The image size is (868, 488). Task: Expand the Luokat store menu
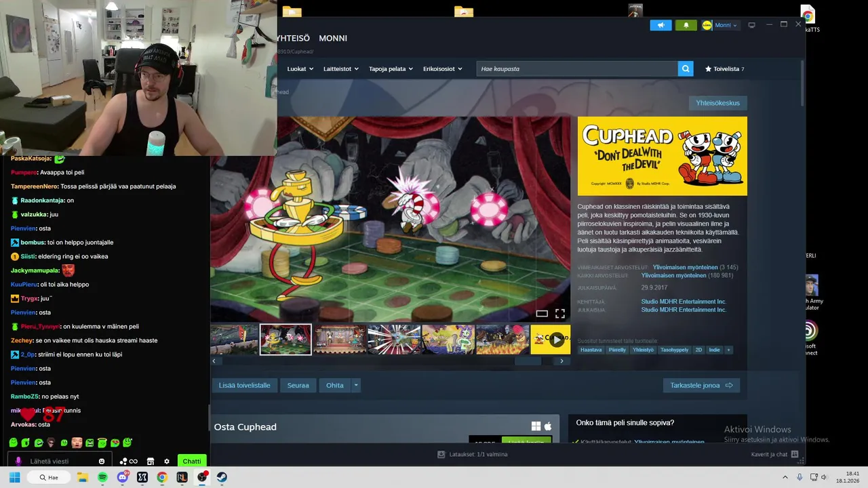300,68
